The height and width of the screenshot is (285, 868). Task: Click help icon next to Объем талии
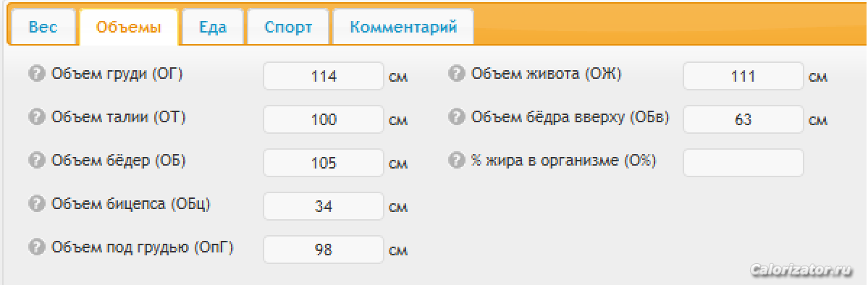click(x=36, y=116)
